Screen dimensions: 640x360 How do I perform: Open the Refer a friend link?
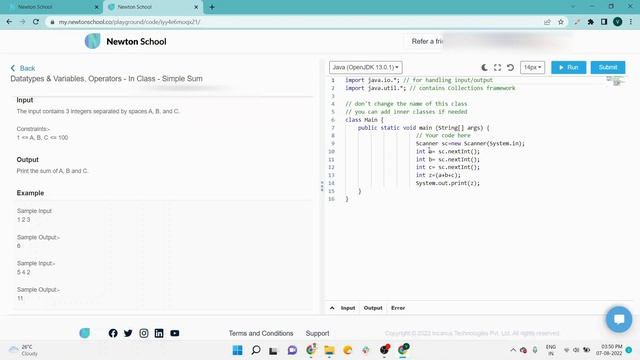tap(427, 41)
